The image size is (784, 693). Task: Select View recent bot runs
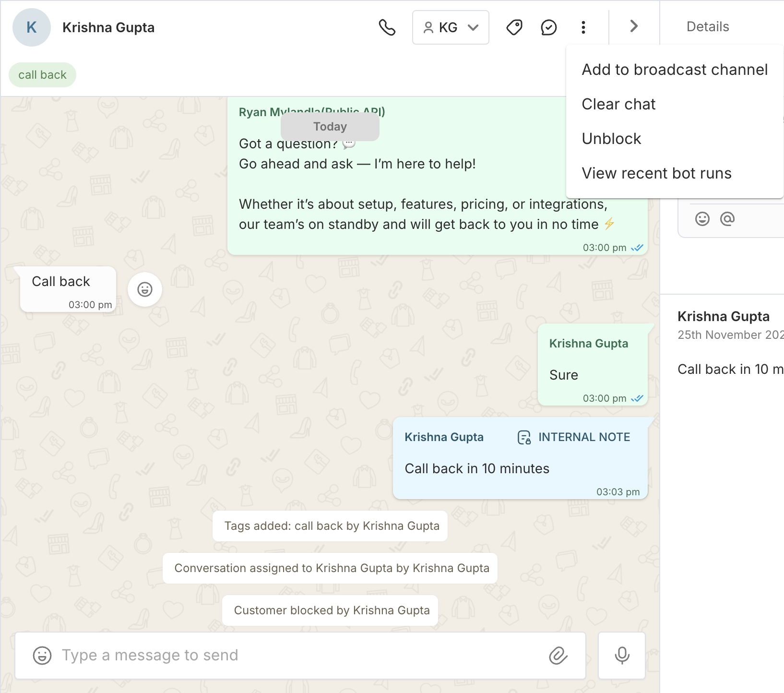[x=656, y=173]
